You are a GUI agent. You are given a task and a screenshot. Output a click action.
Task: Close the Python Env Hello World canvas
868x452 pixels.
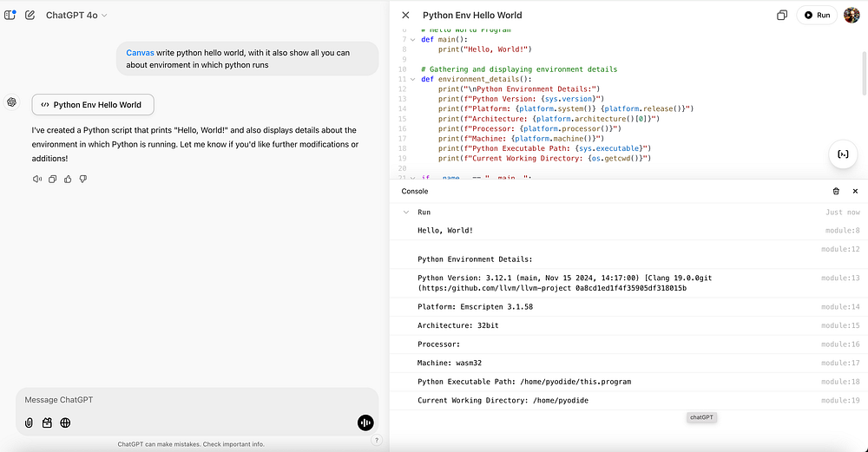coord(405,16)
